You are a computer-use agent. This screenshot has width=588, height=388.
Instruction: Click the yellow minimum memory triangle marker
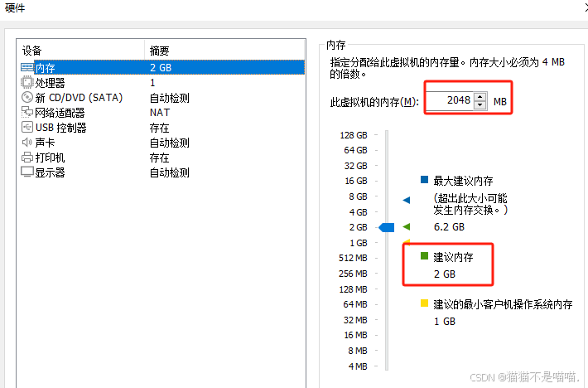pyautogui.click(x=407, y=241)
